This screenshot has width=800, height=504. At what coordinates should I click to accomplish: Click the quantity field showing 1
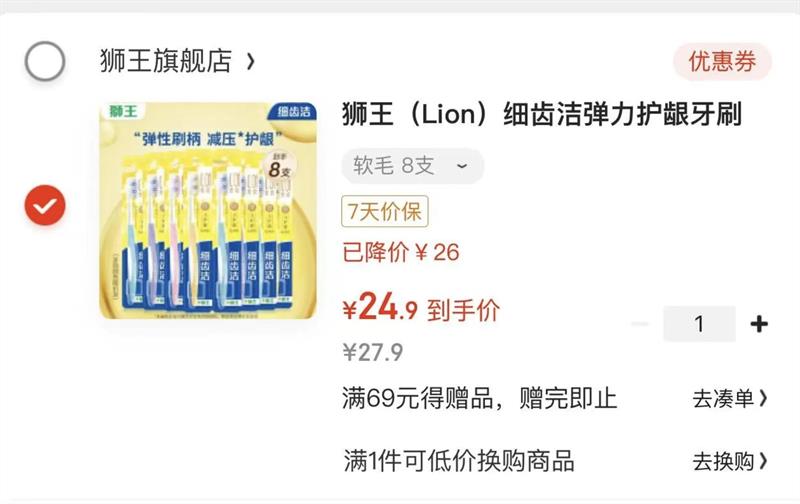699,324
